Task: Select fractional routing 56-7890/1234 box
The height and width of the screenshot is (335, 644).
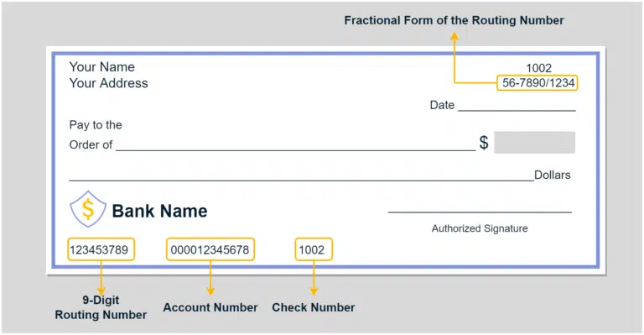Action: coord(538,82)
